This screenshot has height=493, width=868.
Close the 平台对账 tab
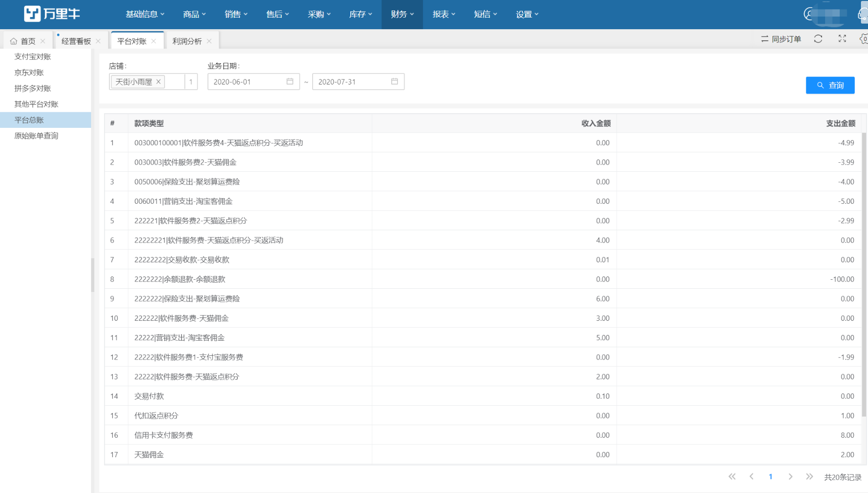(x=154, y=41)
